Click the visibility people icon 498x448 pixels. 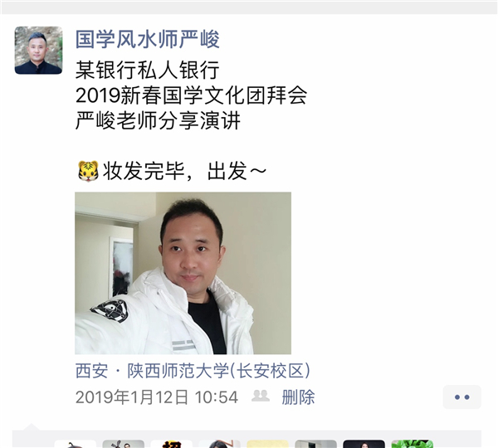coord(261,396)
